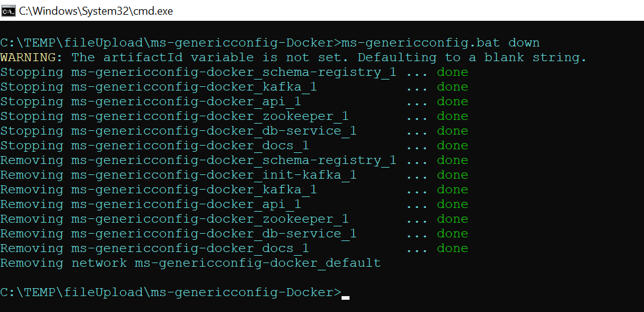This screenshot has width=644, height=312.
Task: Click the 'Removing' api_1 container name
Action: coord(186,204)
